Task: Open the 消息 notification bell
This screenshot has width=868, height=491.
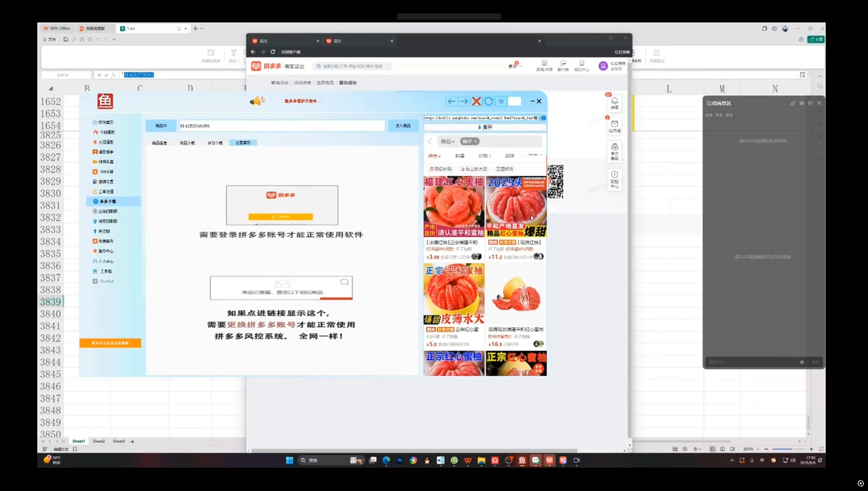Action: coord(614,103)
